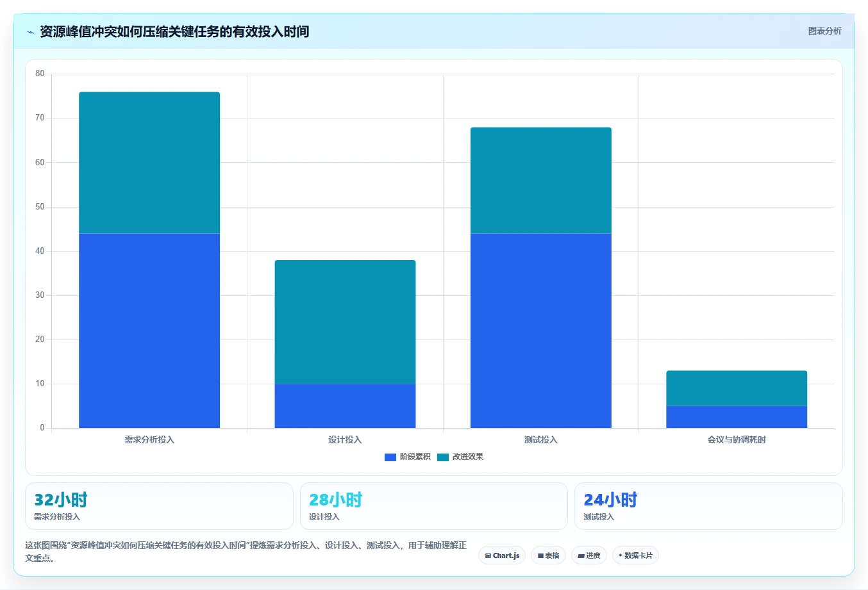Select the 数据卡片 tag chip
This screenshot has height=590, width=868.
tap(635, 555)
